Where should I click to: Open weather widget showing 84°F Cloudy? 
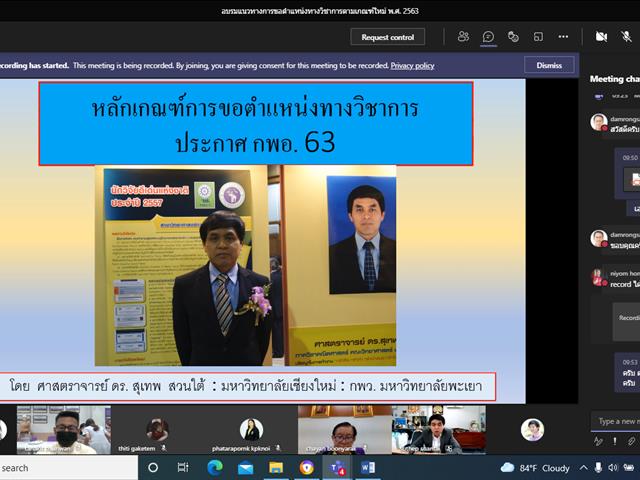[535, 468]
